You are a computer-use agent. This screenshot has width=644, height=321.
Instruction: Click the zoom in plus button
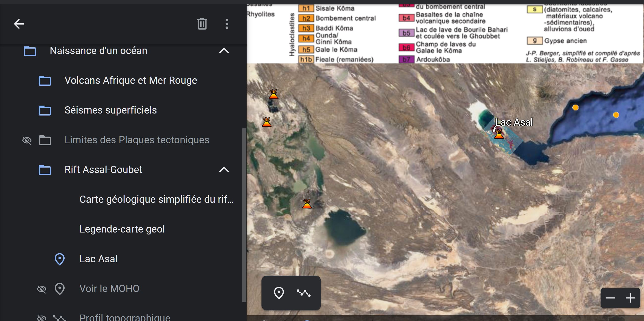630,298
